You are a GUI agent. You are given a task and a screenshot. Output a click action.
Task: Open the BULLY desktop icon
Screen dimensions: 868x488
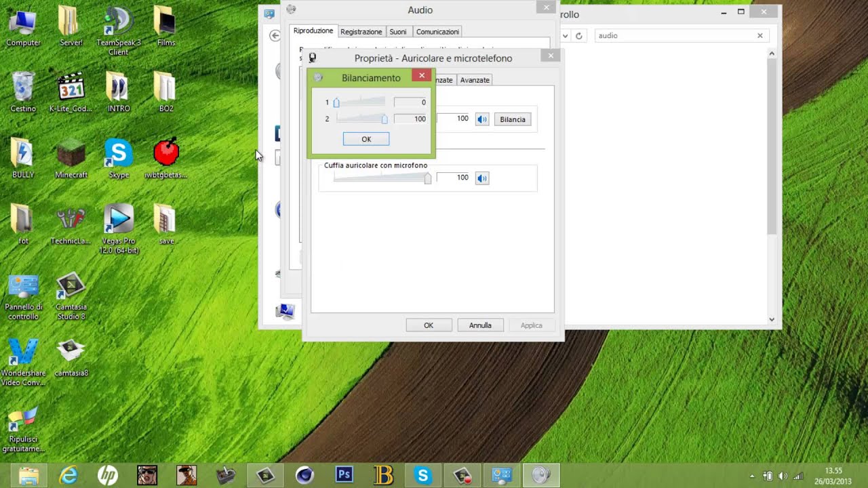click(x=23, y=159)
